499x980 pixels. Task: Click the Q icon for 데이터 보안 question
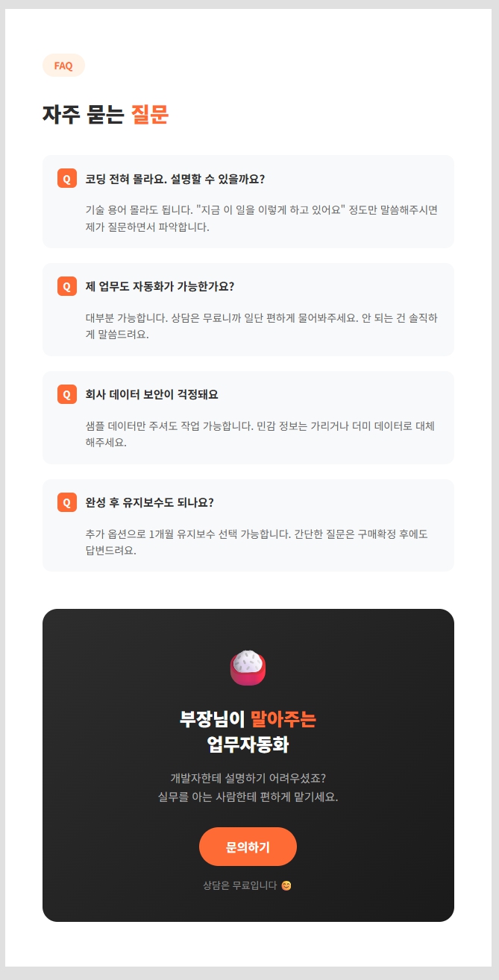click(x=66, y=394)
